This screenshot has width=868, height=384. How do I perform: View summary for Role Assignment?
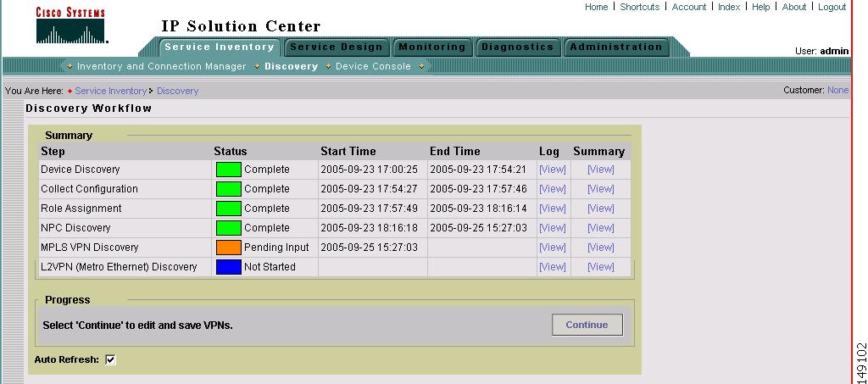(x=601, y=209)
